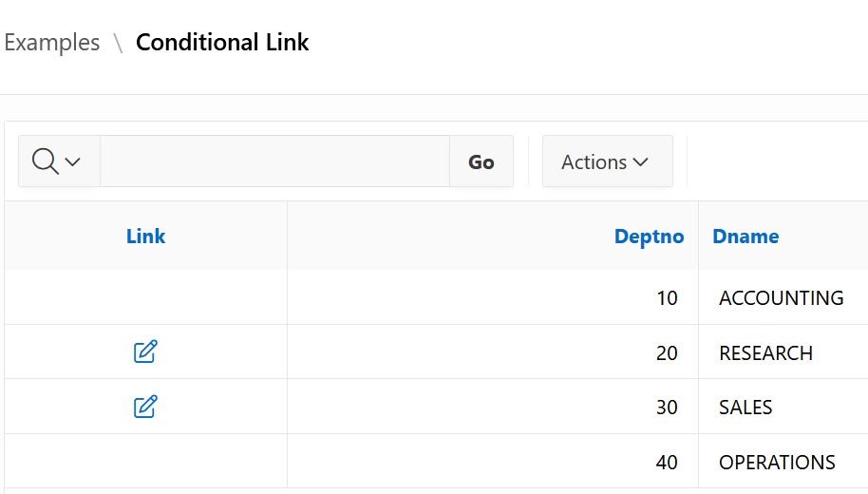Click department number 20 cell

pos(667,353)
